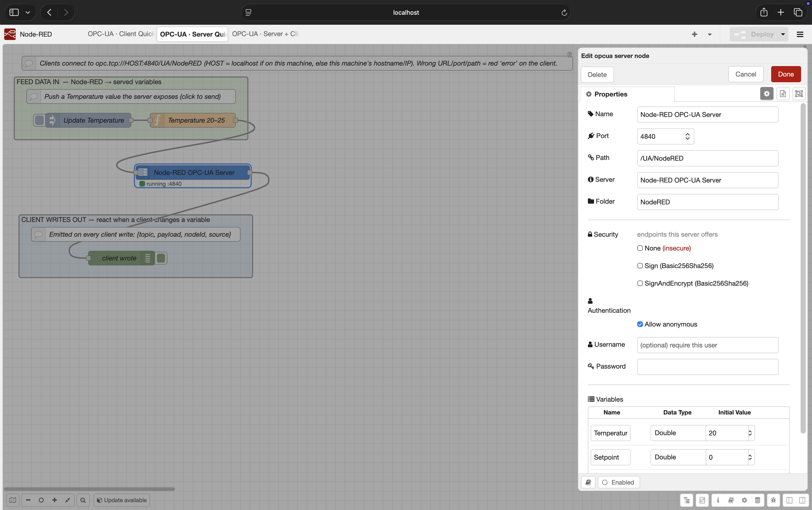Open the configuration nodes gear sidebar
Viewport: 812px width, 510px height.
pyautogui.click(x=744, y=500)
